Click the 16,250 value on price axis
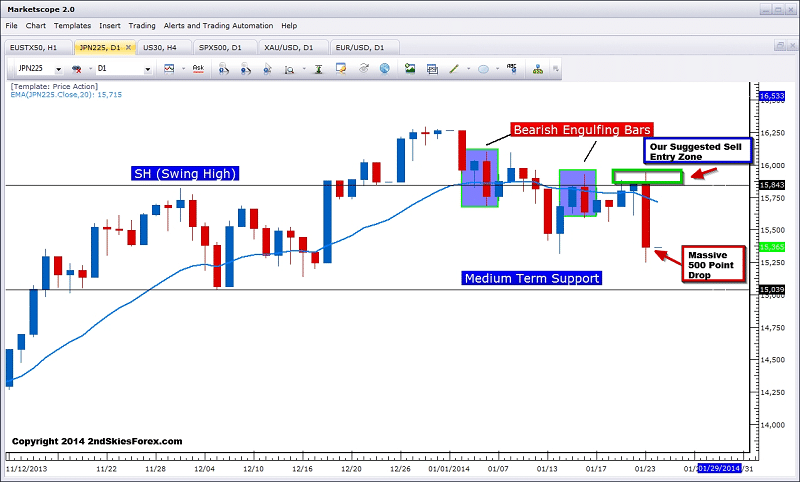The image size is (800, 482). coord(773,133)
